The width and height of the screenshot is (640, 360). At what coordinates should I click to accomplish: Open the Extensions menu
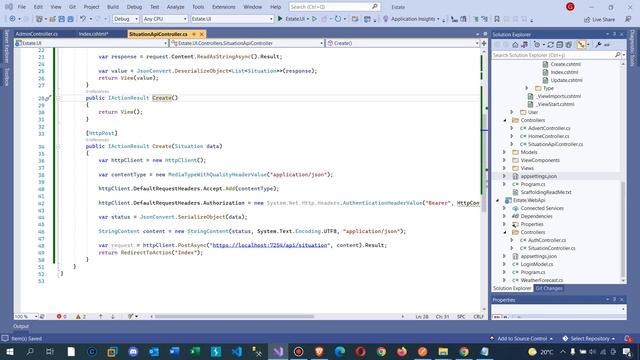click(223, 7)
